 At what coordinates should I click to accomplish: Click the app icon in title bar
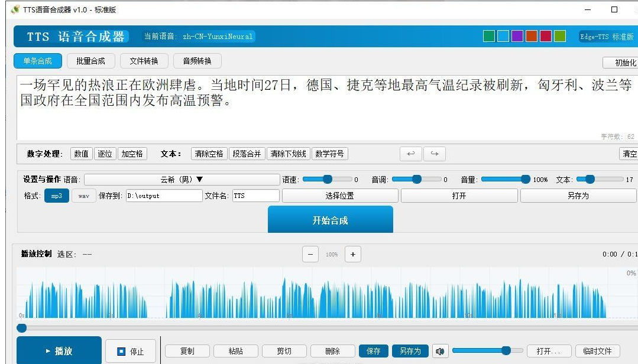[x=15, y=9]
